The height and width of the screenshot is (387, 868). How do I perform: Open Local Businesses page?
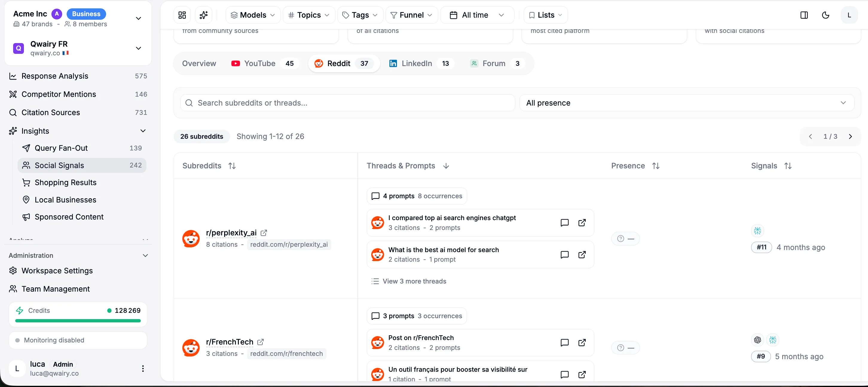(x=82, y=200)
